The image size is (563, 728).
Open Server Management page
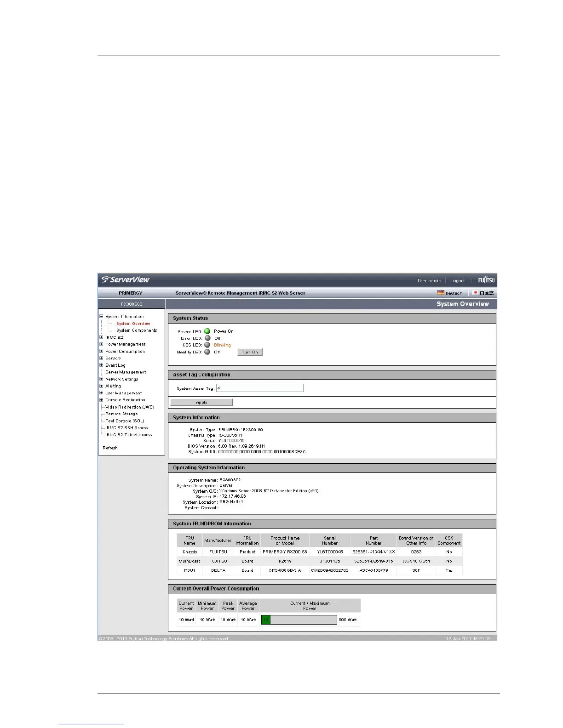(x=126, y=372)
